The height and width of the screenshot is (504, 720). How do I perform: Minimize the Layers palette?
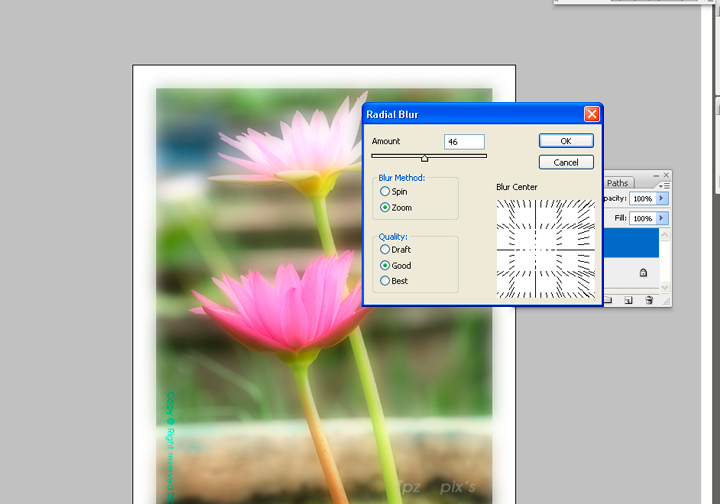[655, 174]
